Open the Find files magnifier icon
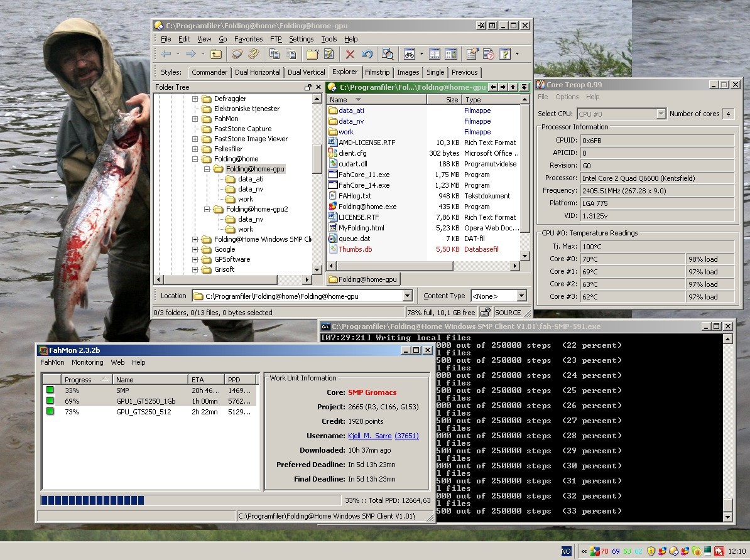This screenshot has width=750, height=560. point(388,54)
